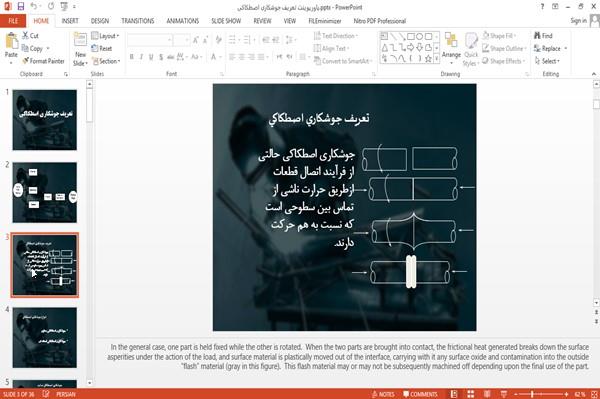Image resolution: width=600 pixels, height=399 pixels.
Task: Switch to Reading view icon in status bar
Action: (x=487, y=394)
